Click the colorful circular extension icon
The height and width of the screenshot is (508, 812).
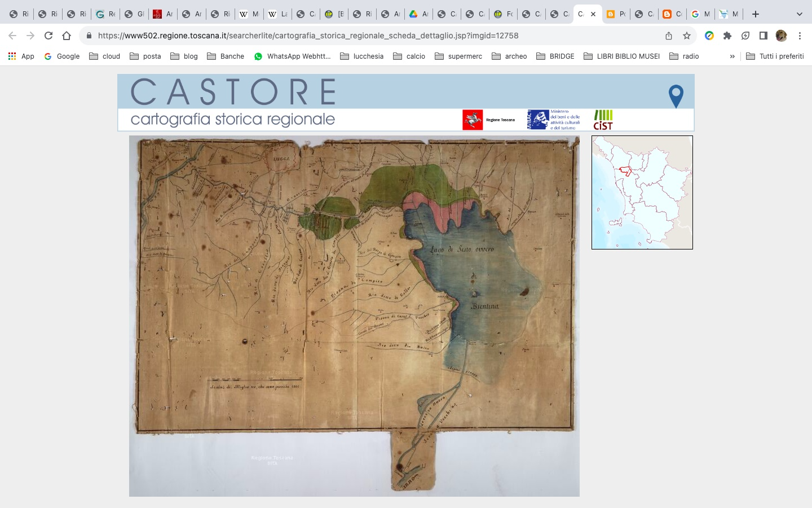(709, 36)
